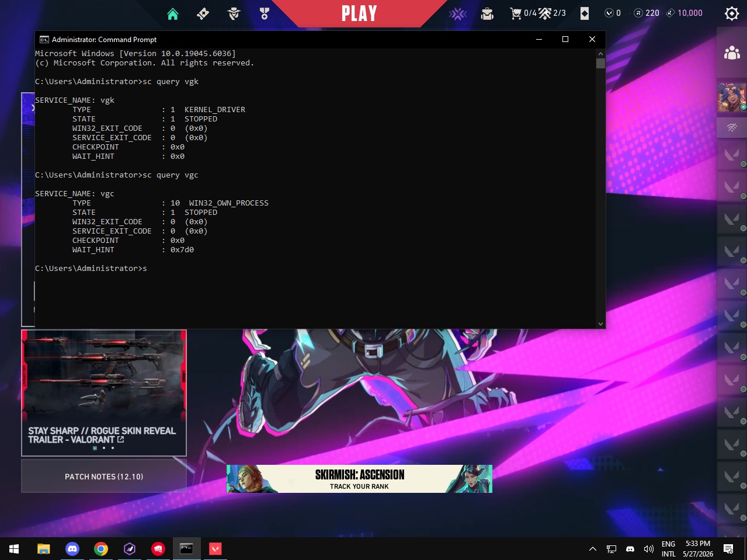Viewport: 747px width, 560px height.
Task: Click the 'sc query vgc' command line
Action: 117,175
